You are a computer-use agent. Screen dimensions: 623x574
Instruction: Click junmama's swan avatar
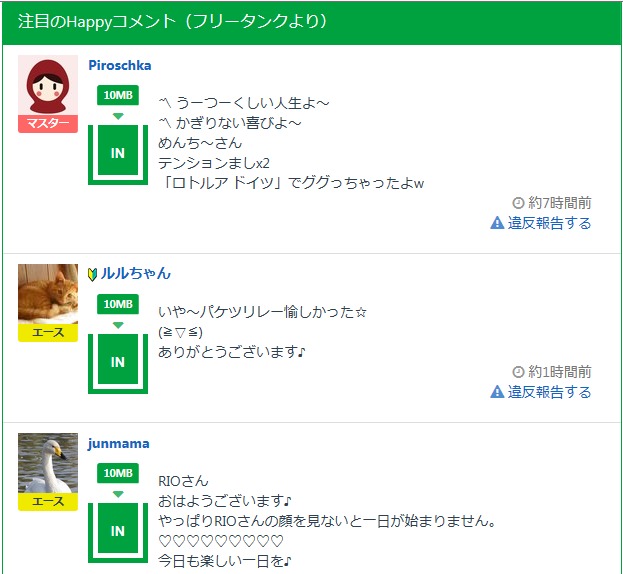coord(48,463)
